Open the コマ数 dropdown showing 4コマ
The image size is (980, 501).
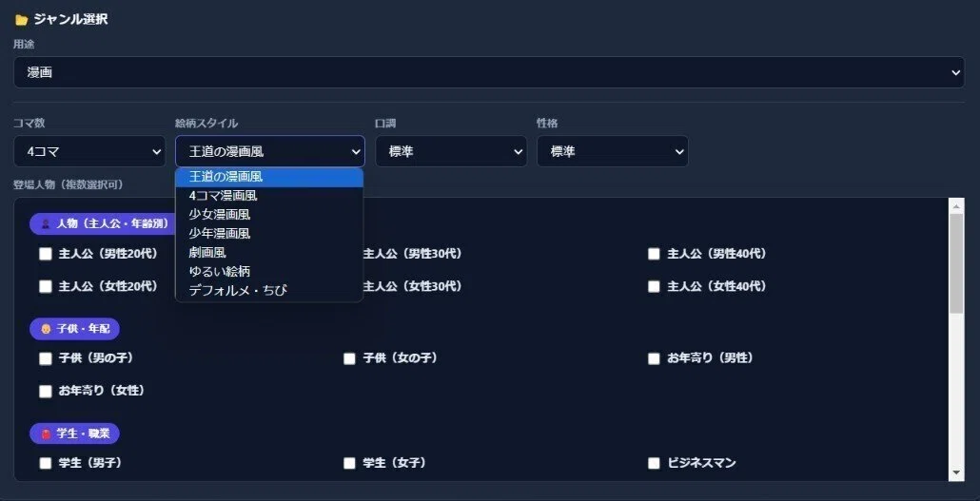(89, 151)
